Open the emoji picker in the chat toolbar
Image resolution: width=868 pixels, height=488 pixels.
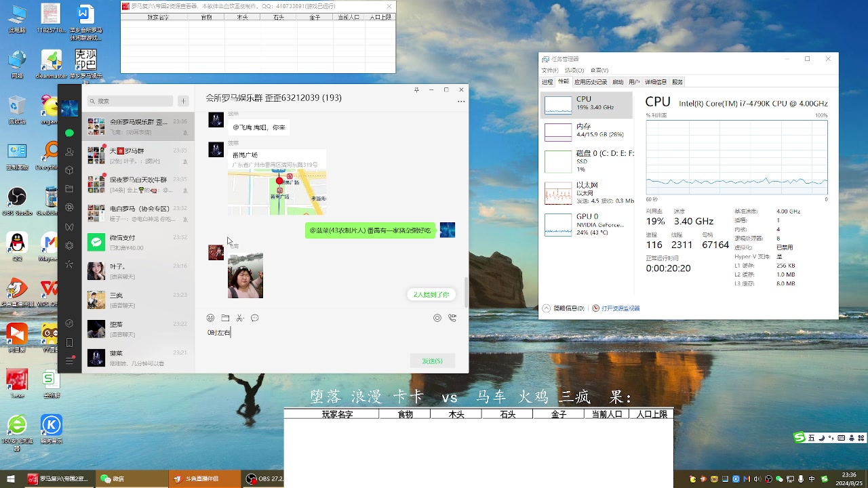(210, 317)
